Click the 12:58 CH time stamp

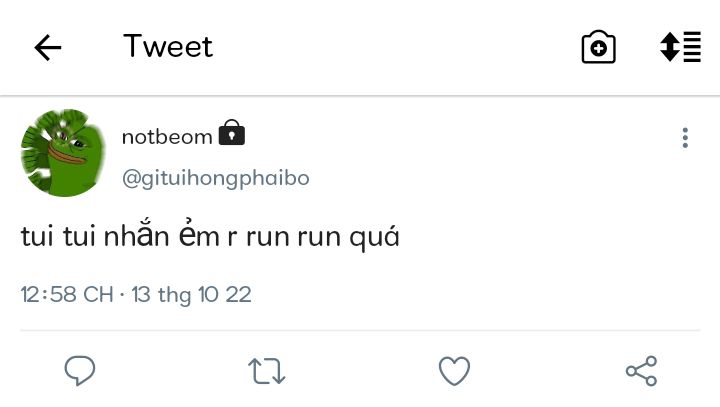tap(67, 295)
